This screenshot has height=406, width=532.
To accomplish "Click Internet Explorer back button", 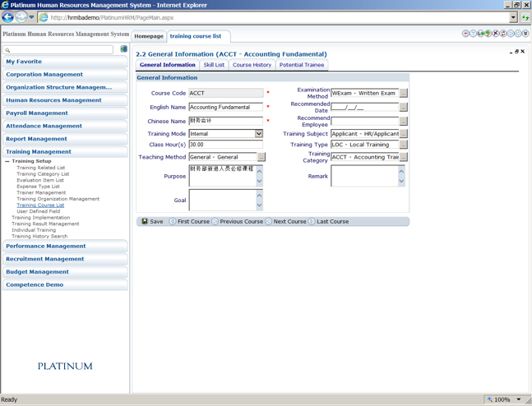I will click(7, 17).
